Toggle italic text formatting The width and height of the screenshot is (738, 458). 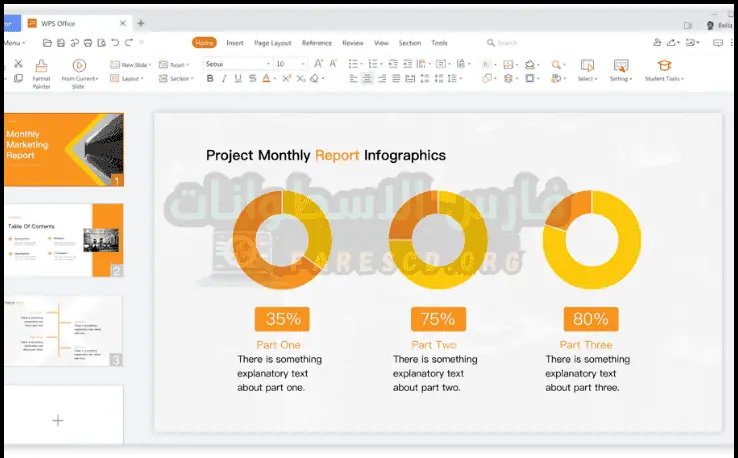(224, 78)
